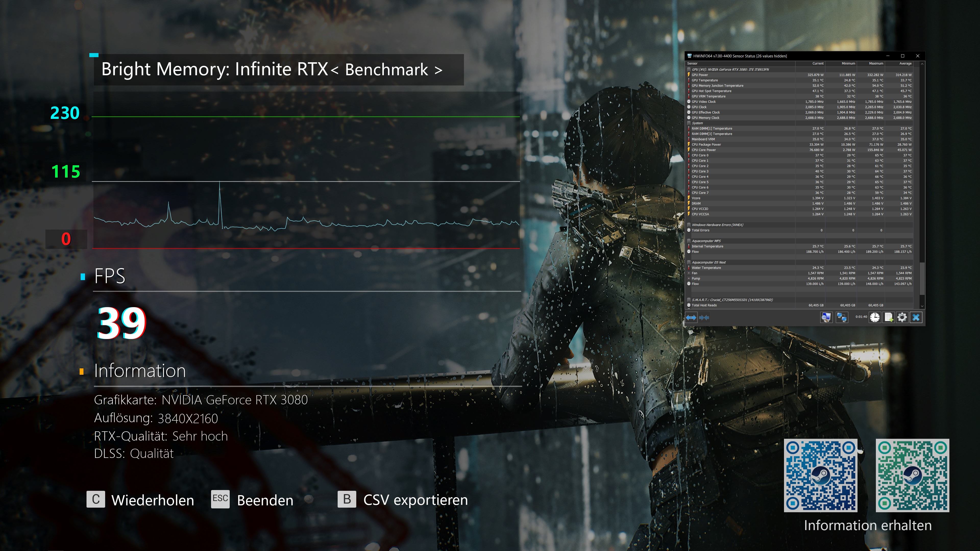Select the Aquacomputer MPS group header
Viewport: 980px width, 551px height.
pyautogui.click(x=706, y=241)
